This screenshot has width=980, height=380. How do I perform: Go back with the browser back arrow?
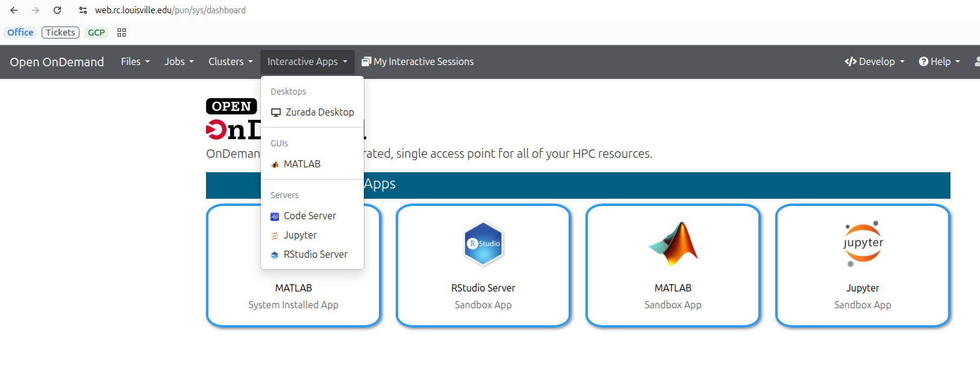point(14,10)
